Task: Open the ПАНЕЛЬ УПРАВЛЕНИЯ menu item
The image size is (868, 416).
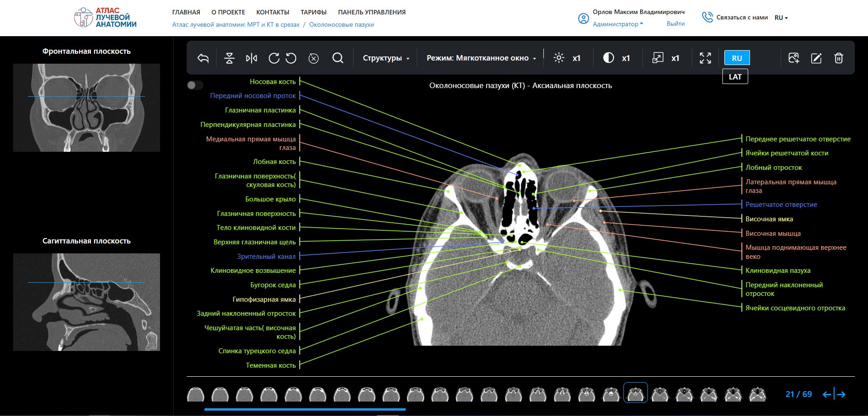Action: 372,12
